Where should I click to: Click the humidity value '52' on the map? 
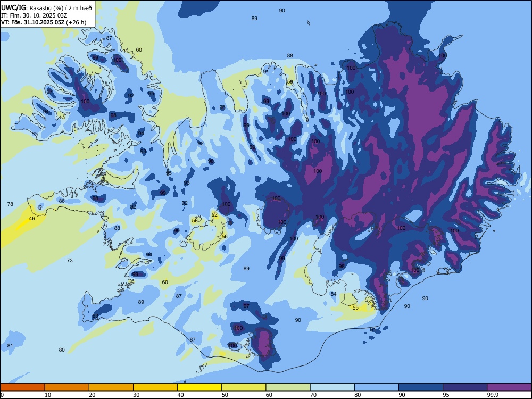[x=214, y=215]
